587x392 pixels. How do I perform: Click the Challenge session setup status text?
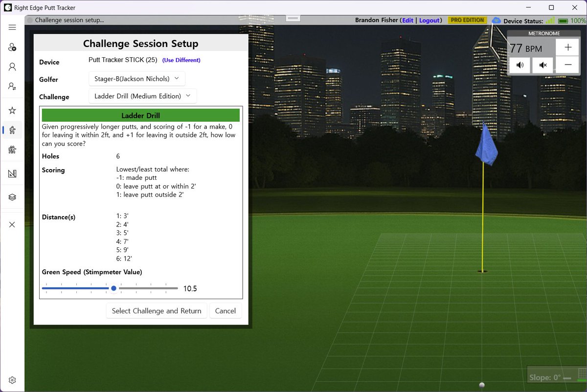click(69, 20)
